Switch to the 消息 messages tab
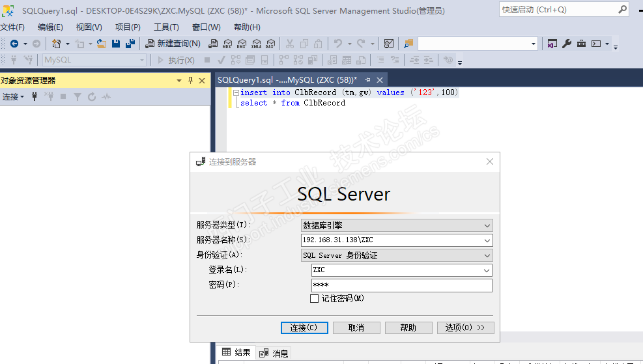 click(x=274, y=353)
